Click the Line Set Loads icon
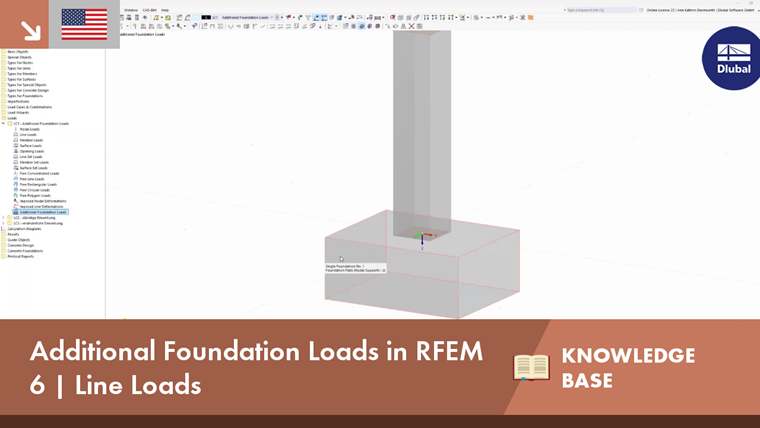The height and width of the screenshot is (428, 760). point(16,157)
